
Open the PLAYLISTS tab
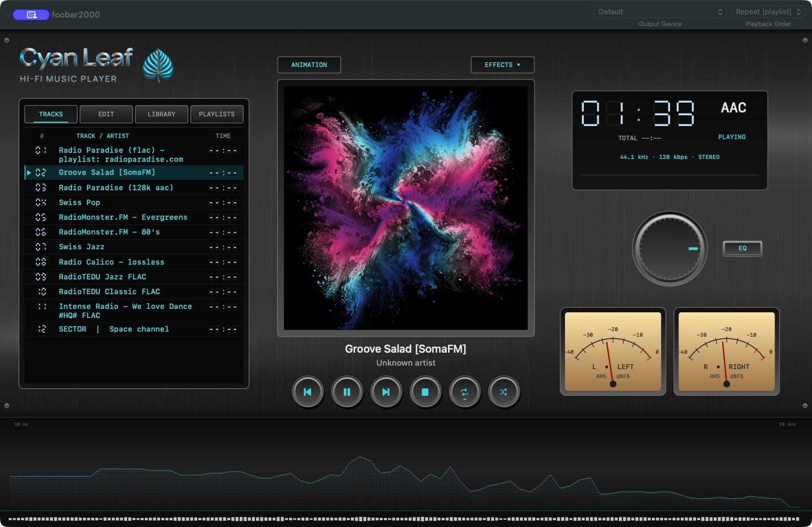(217, 114)
